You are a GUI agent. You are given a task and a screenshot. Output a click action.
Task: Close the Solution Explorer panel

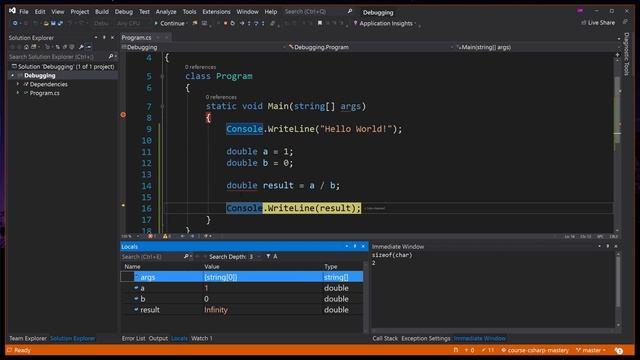(x=113, y=37)
